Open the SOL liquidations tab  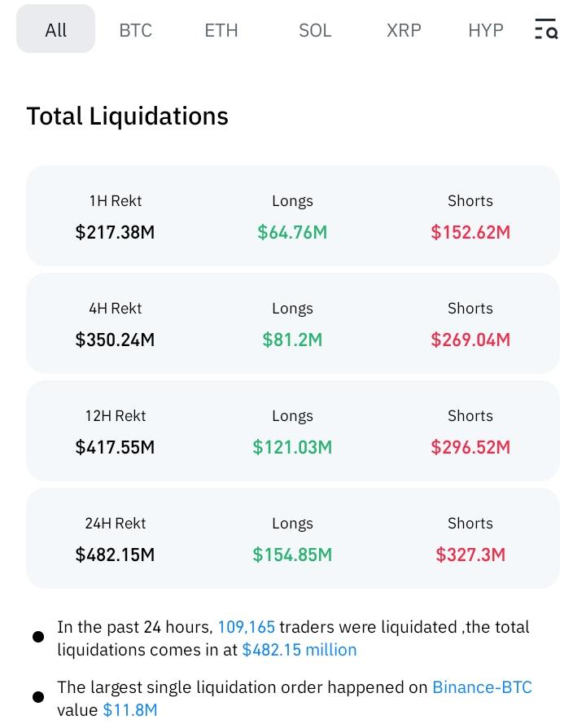pos(315,29)
